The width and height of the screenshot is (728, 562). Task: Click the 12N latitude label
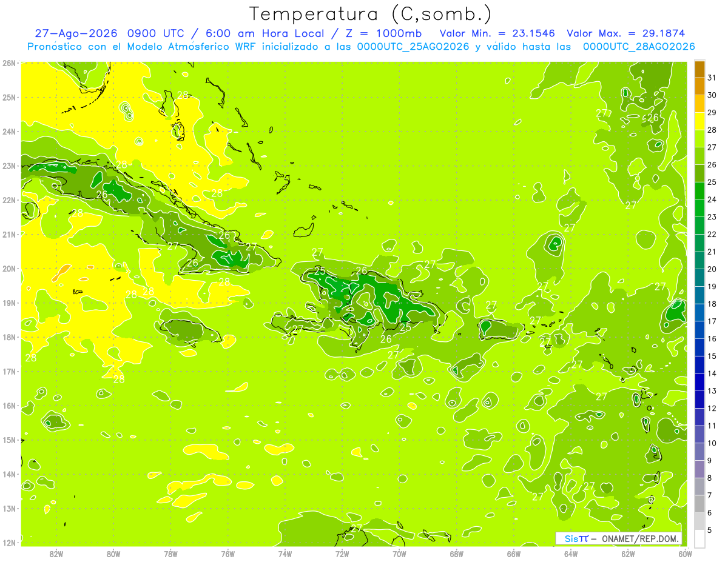tap(9, 543)
